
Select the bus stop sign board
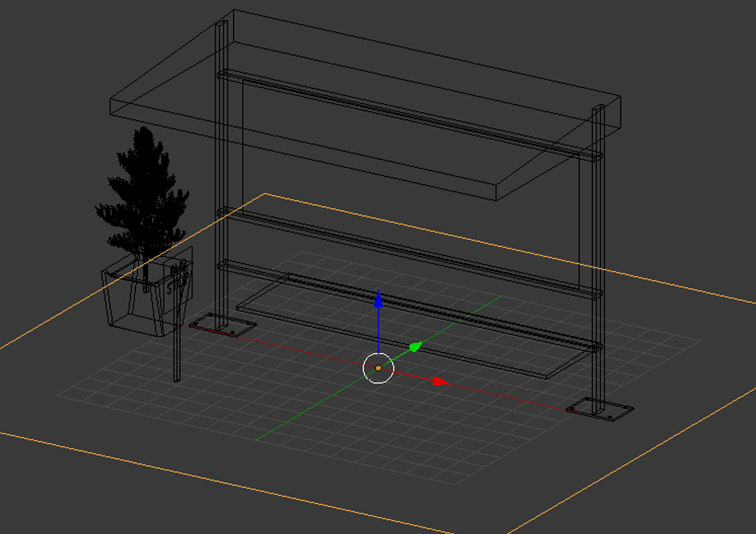(x=178, y=280)
